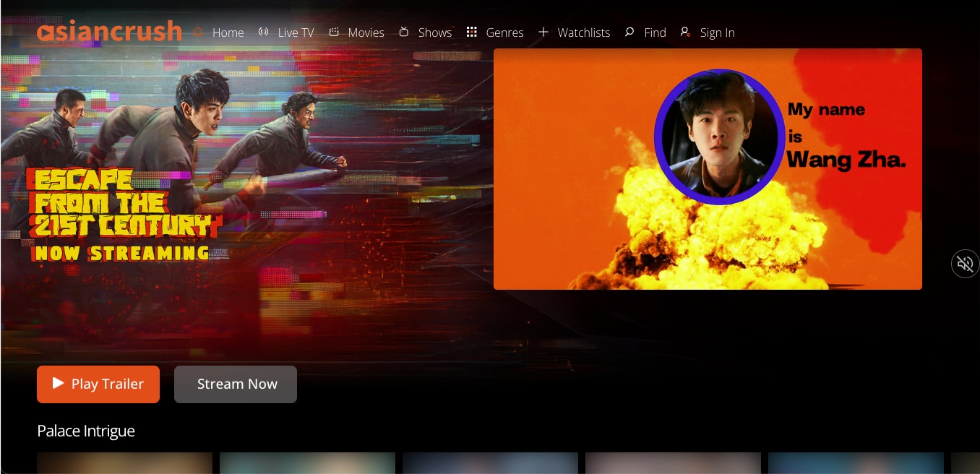Click the AsianCrush logo

(x=109, y=31)
